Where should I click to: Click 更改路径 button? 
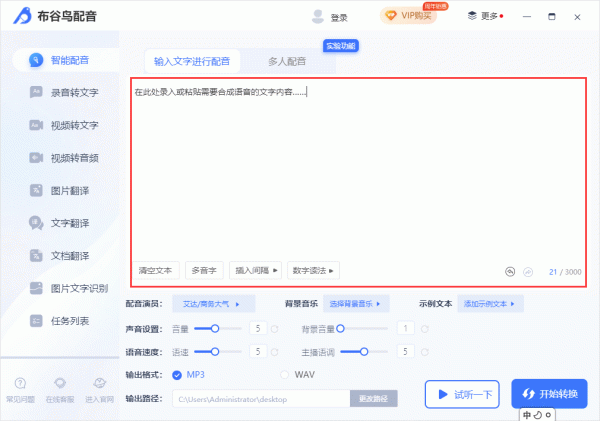click(x=374, y=399)
